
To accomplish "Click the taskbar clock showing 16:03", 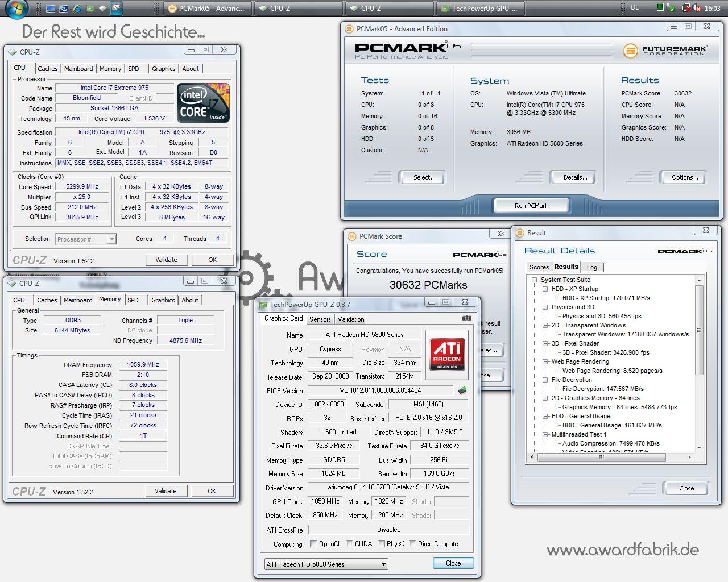I will 713,9.
